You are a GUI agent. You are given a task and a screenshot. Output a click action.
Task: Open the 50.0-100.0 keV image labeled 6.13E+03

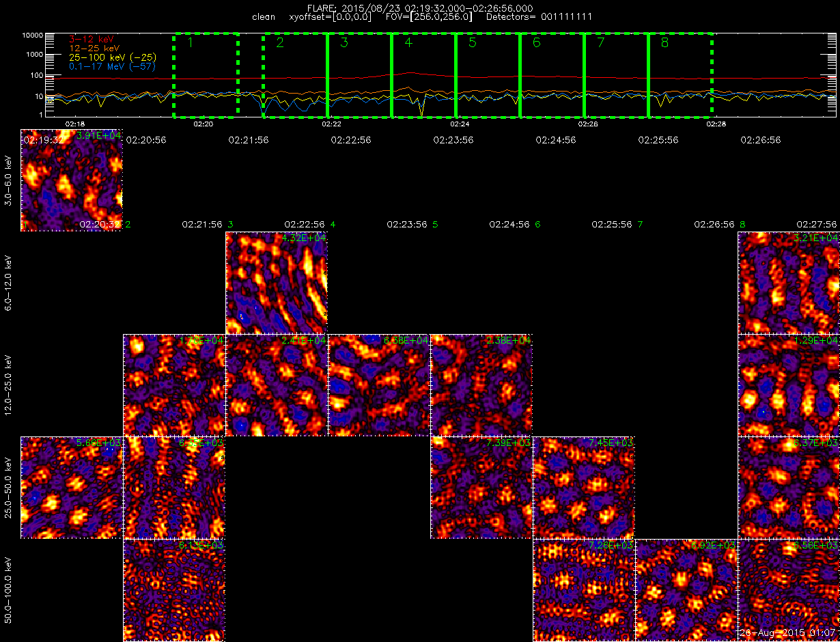click(174, 590)
